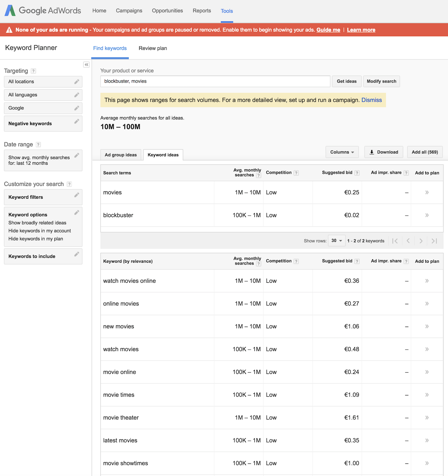448x476 pixels.
Task: Click the Get ideas button
Action: pyautogui.click(x=347, y=81)
